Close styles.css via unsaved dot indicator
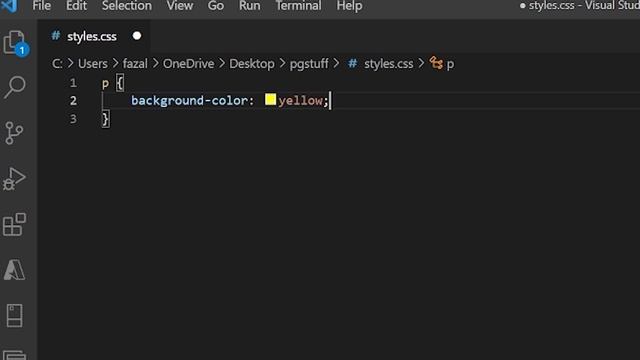Image resolution: width=640 pixels, height=360 pixels. [x=137, y=36]
